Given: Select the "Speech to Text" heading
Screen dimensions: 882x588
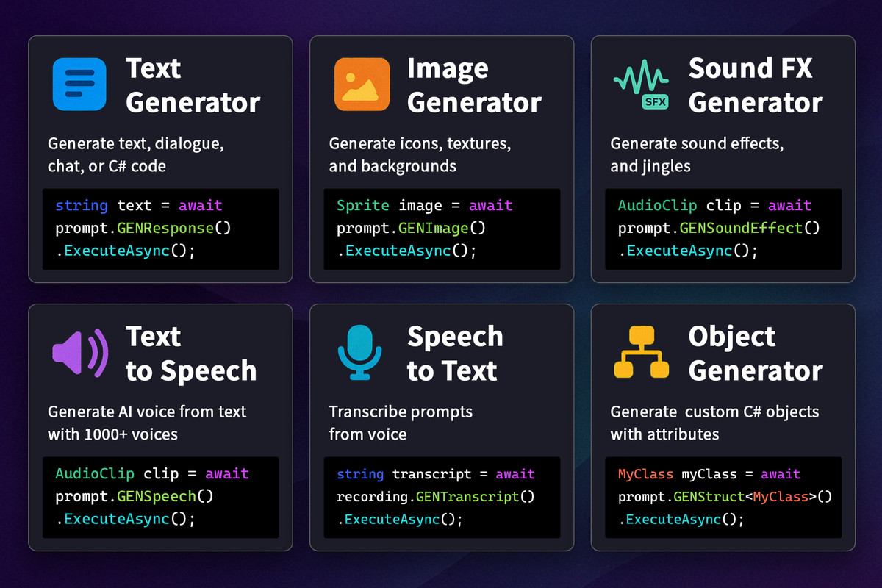Looking at the screenshot, I should pos(456,354).
